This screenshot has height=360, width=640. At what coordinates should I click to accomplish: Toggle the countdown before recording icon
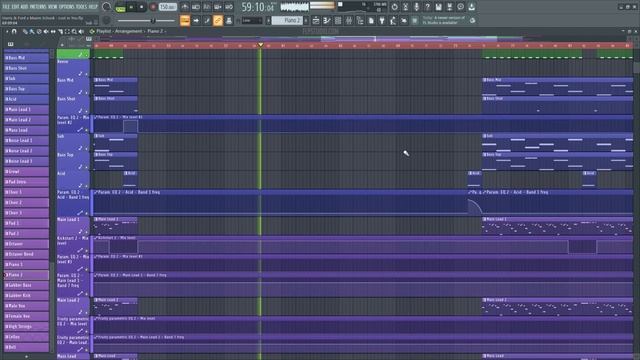click(x=207, y=7)
